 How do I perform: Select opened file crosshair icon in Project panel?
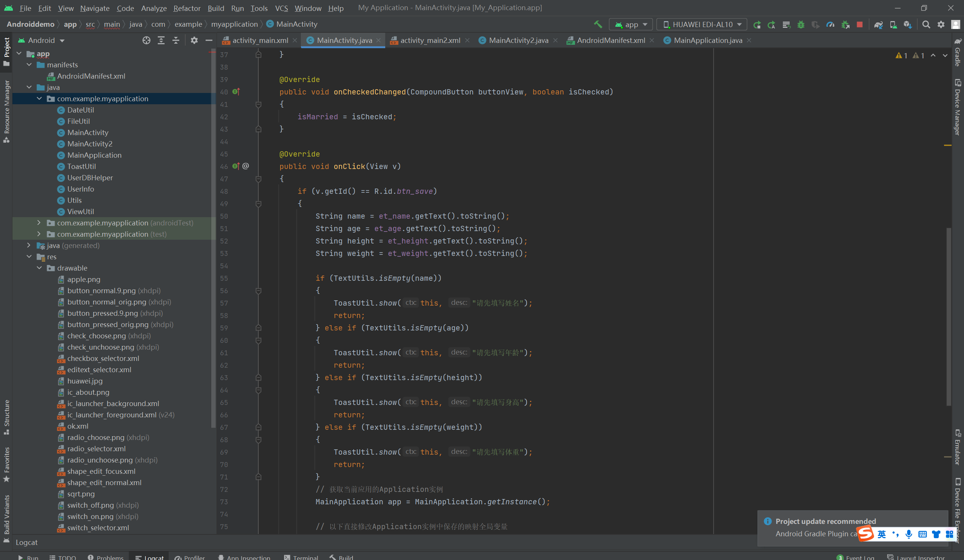[x=146, y=40]
